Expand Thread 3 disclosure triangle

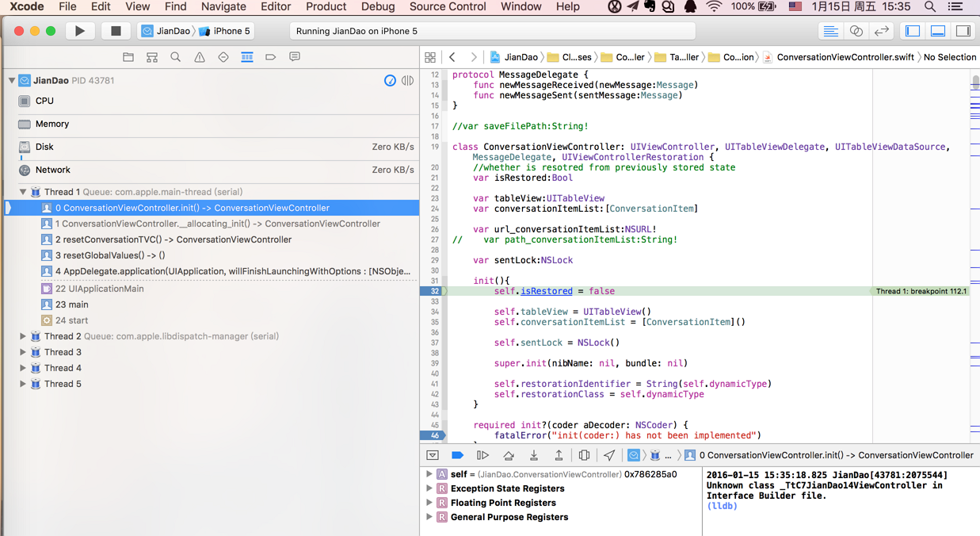23,352
